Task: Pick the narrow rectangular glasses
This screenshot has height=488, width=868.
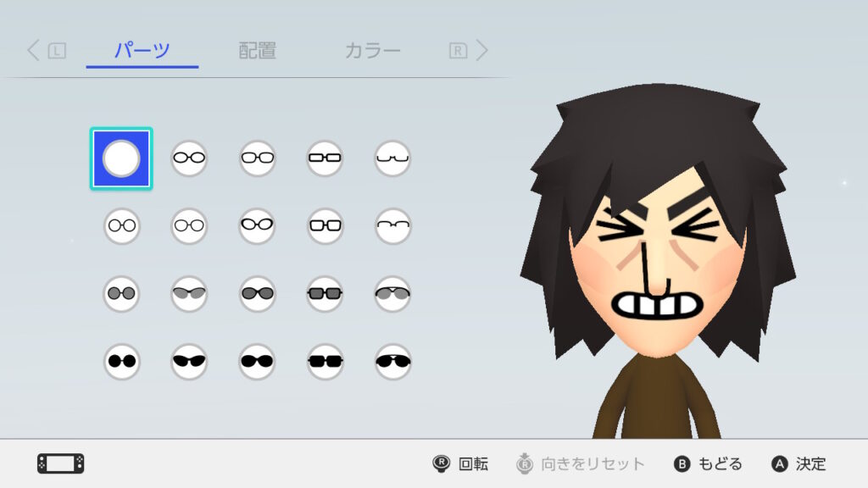Action: pyautogui.click(x=325, y=158)
